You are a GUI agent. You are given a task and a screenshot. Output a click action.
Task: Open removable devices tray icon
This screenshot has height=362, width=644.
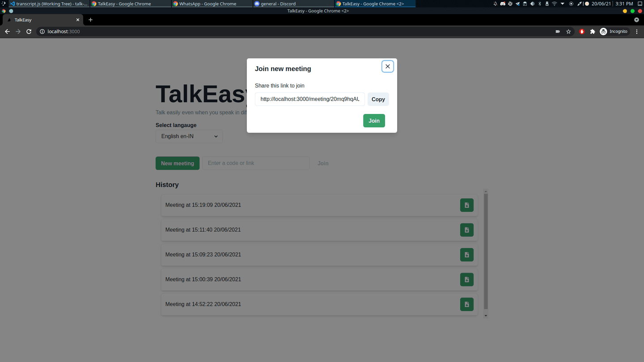pyautogui.click(x=547, y=4)
